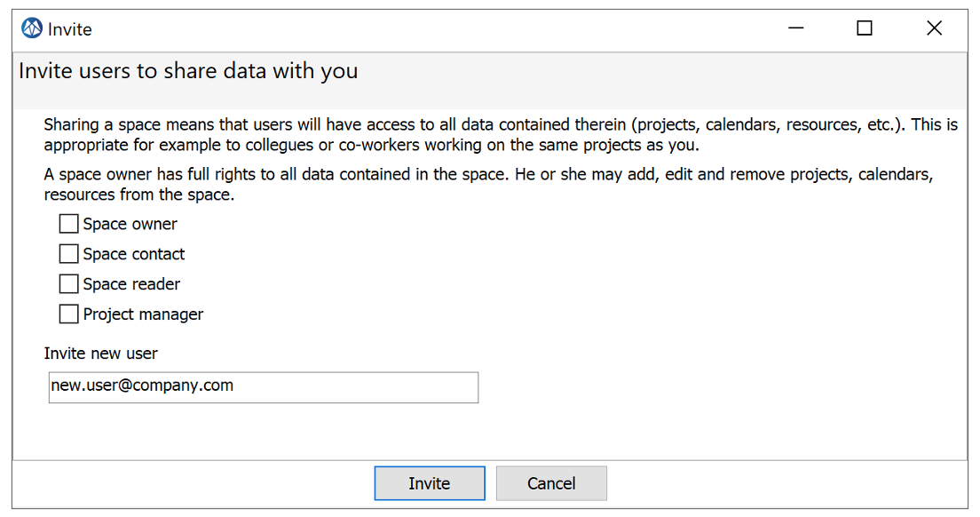Click the 'Invite users to share data with you' heading
Image resolution: width=980 pixels, height=517 pixels.
188,71
